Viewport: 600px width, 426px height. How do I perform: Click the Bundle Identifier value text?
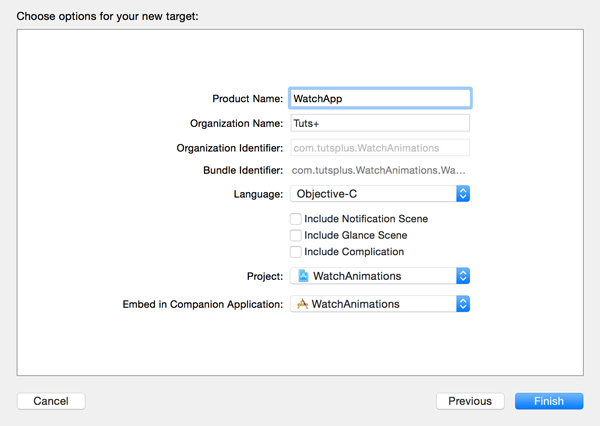coord(380,171)
